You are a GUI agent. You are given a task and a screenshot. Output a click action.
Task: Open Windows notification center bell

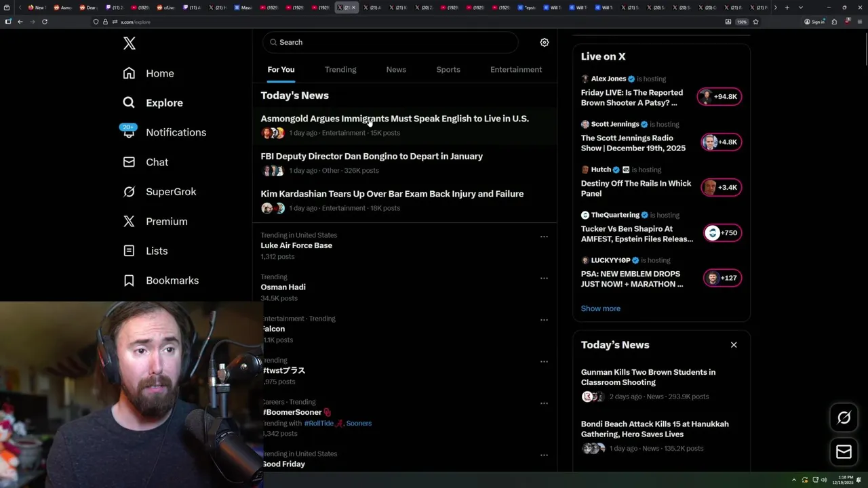coord(859,480)
